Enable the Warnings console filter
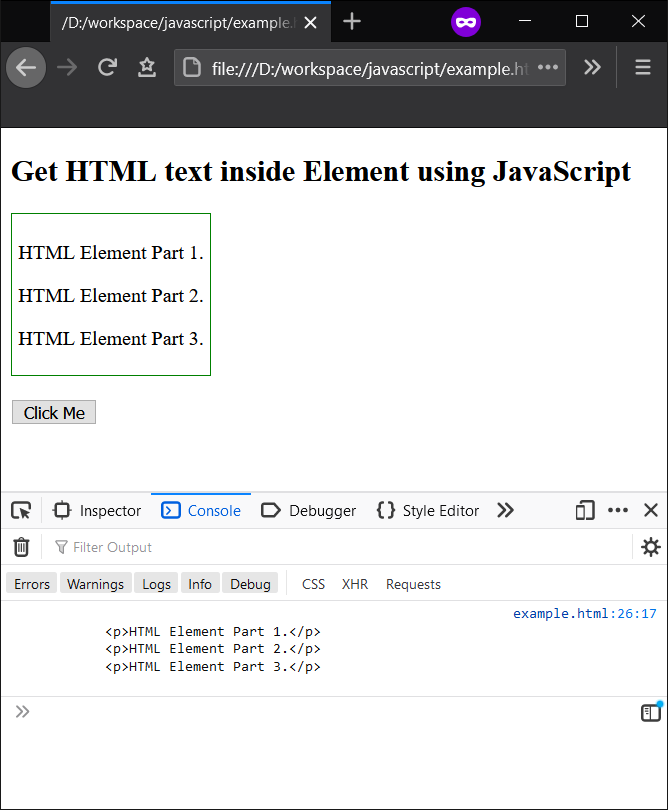 click(x=95, y=583)
